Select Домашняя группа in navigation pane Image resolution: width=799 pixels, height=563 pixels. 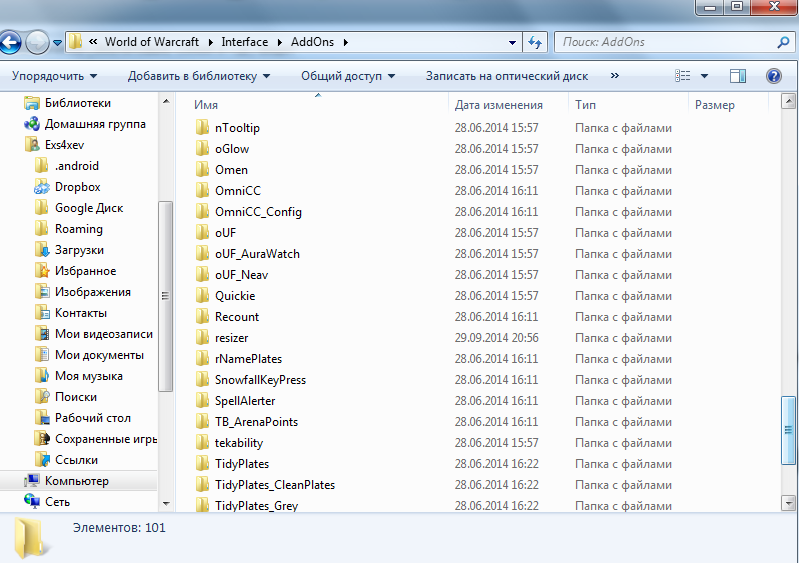pyautogui.click(x=85, y=124)
